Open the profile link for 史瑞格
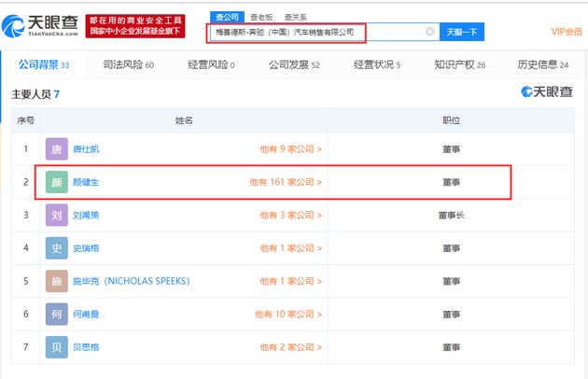Image resolution: width=588 pixels, height=379 pixels. (x=86, y=248)
